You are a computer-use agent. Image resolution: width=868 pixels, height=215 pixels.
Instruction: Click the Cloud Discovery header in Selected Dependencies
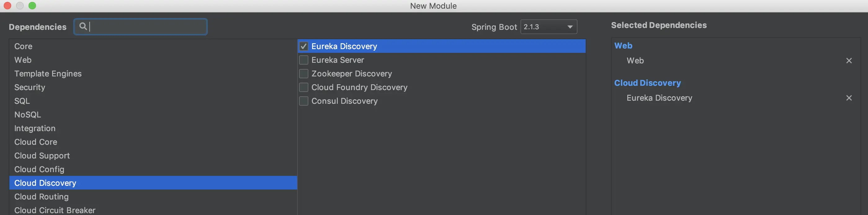coord(647,83)
